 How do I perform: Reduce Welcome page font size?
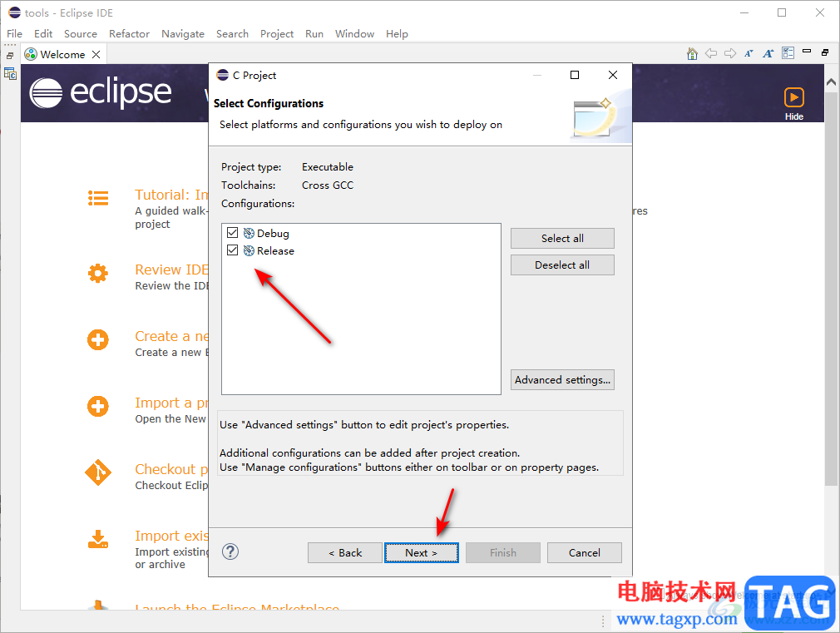749,53
